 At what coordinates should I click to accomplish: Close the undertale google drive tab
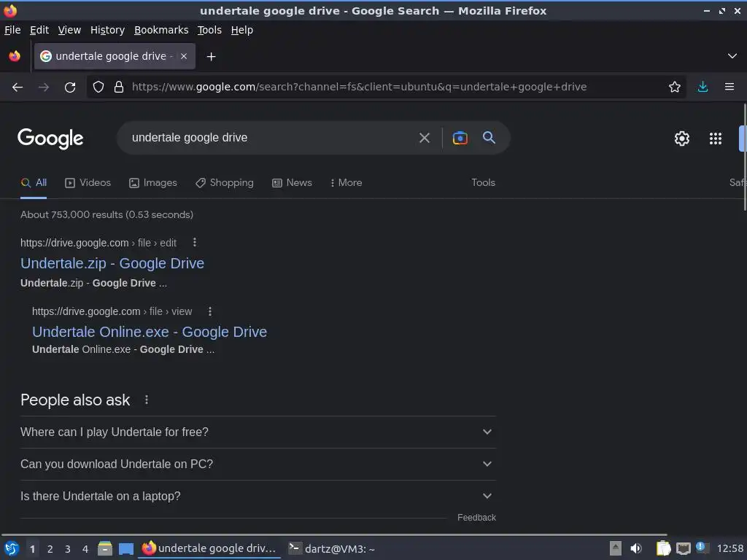click(x=184, y=56)
